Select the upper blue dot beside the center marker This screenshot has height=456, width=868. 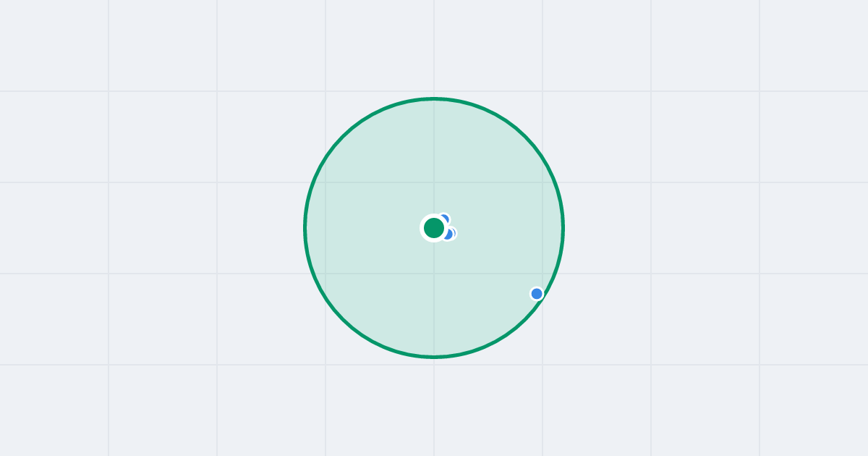(443, 219)
